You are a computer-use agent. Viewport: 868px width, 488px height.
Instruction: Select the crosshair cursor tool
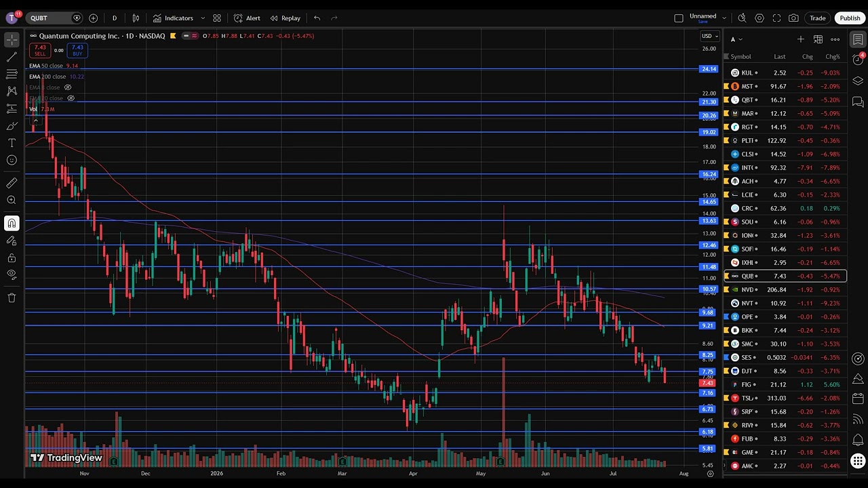pyautogui.click(x=12, y=40)
